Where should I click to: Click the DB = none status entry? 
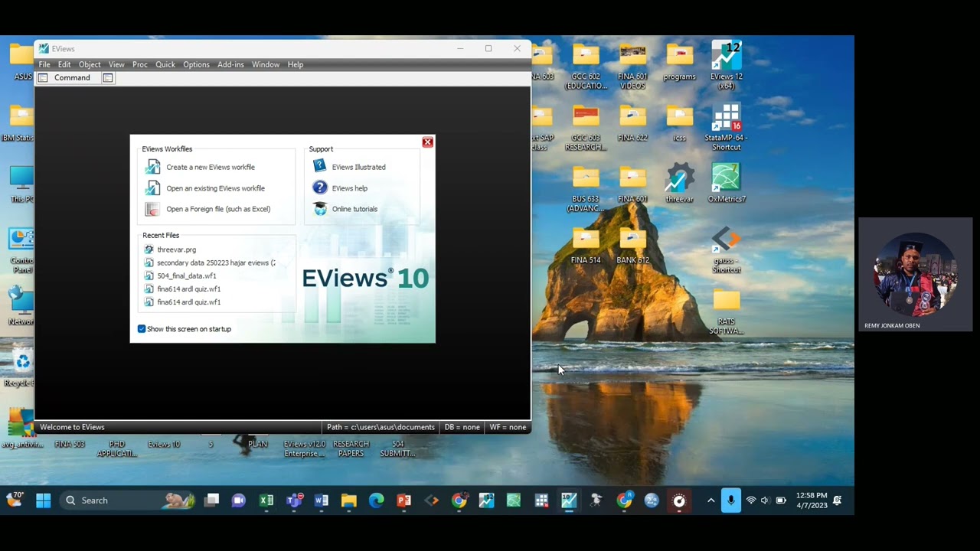click(x=462, y=427)
